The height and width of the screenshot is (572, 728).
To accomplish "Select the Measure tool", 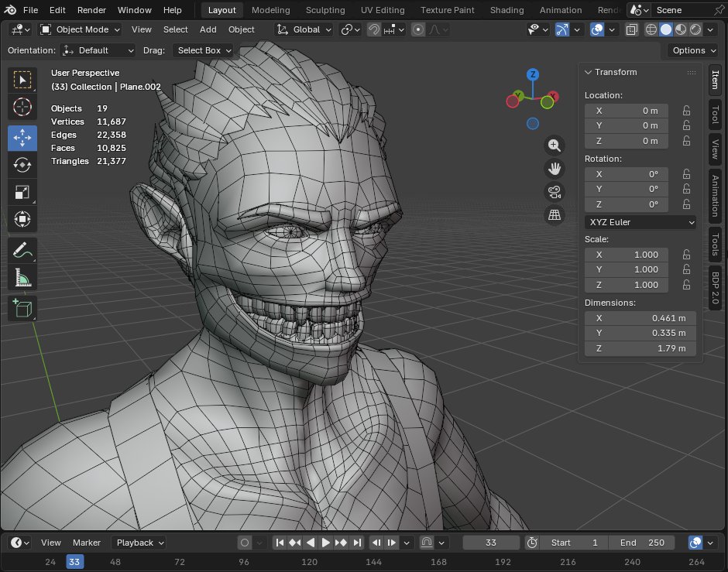I will point(22,277).
